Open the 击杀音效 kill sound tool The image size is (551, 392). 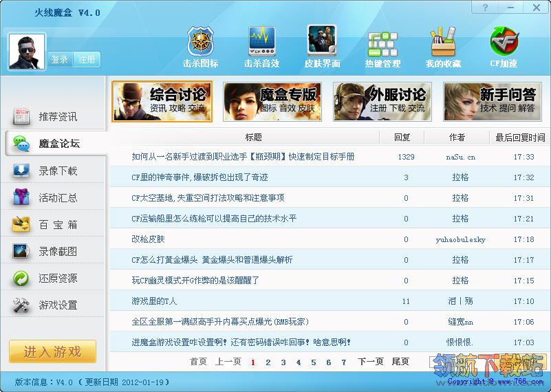click(x=262, y=47)
